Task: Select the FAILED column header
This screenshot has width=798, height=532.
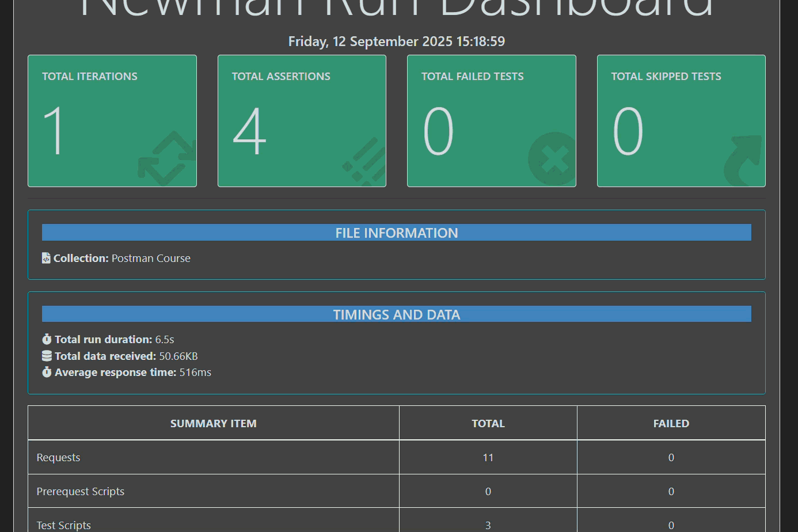Action: [671, 423]
